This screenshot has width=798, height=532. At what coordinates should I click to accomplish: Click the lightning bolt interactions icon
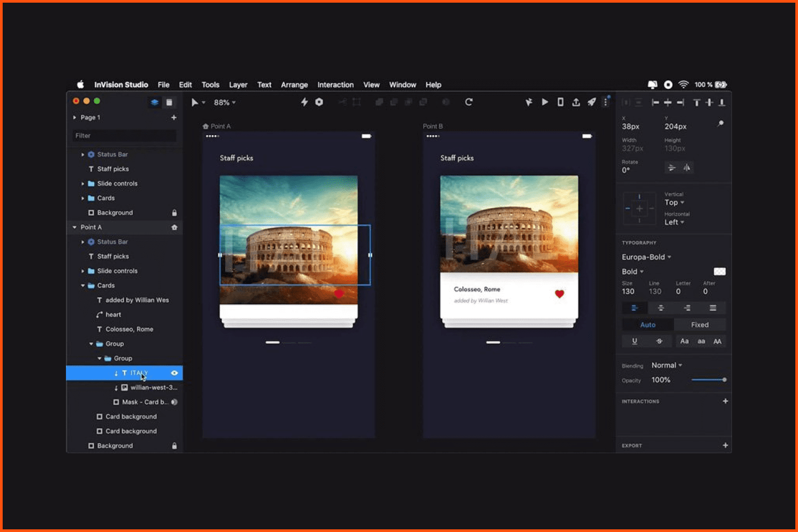(x=304, y=102)
